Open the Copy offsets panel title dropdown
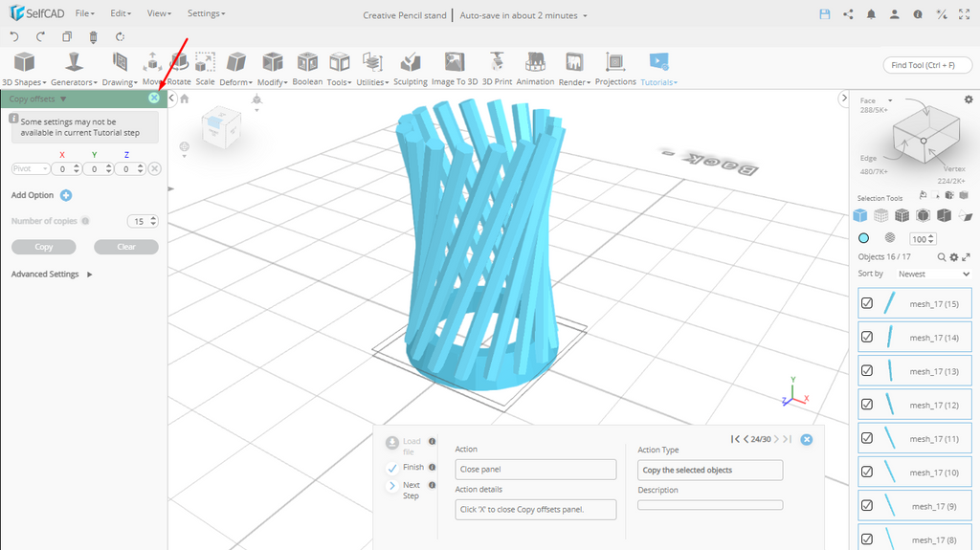980x550 pixels. tap(63, 99)
